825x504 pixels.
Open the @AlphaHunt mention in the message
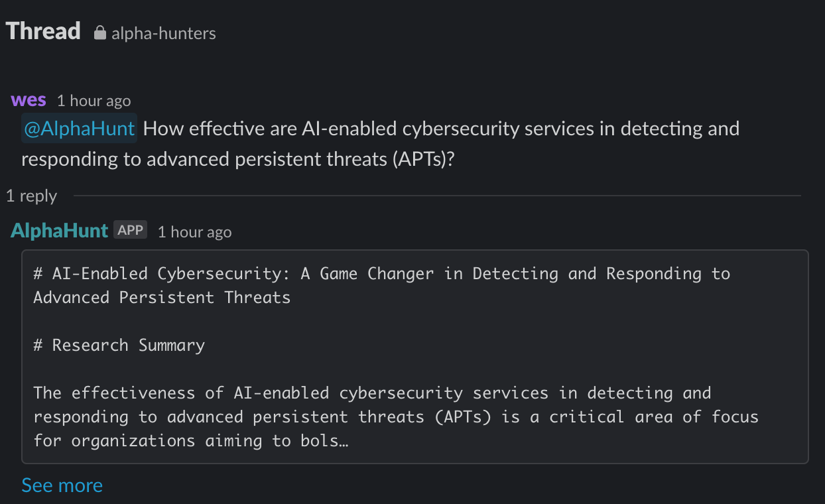(80, 128)
